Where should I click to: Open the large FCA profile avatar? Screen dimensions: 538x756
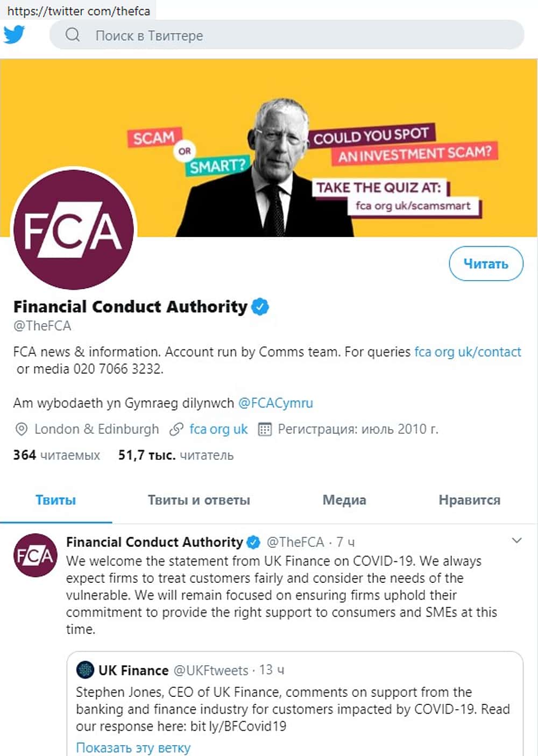(x=73, y=230)
